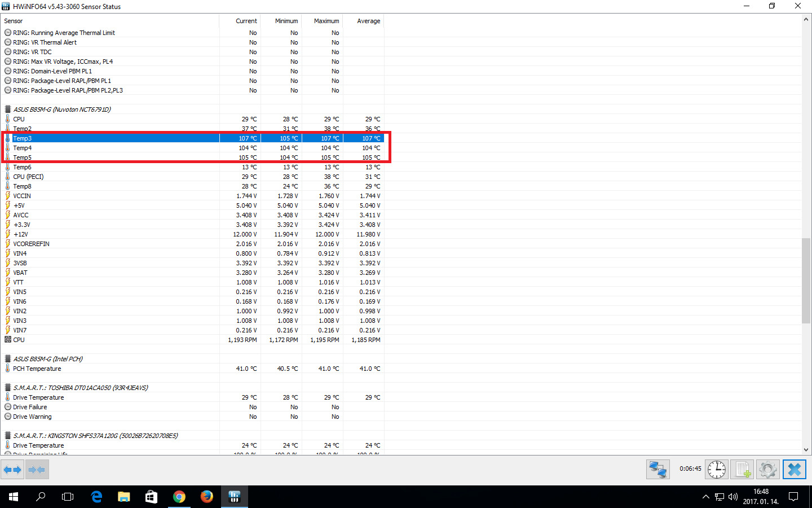
Task: Click status circle icon beside Drive Failure
Action: pos(8,407)
